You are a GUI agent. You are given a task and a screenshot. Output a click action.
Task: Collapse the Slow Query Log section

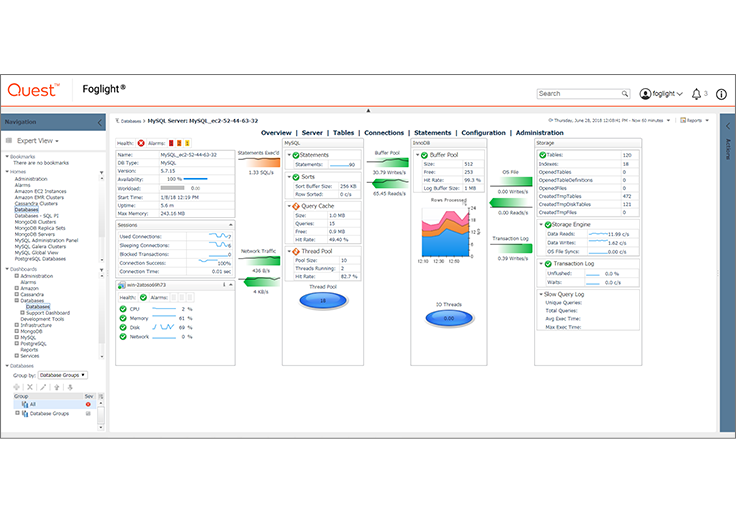coord(541,294)
